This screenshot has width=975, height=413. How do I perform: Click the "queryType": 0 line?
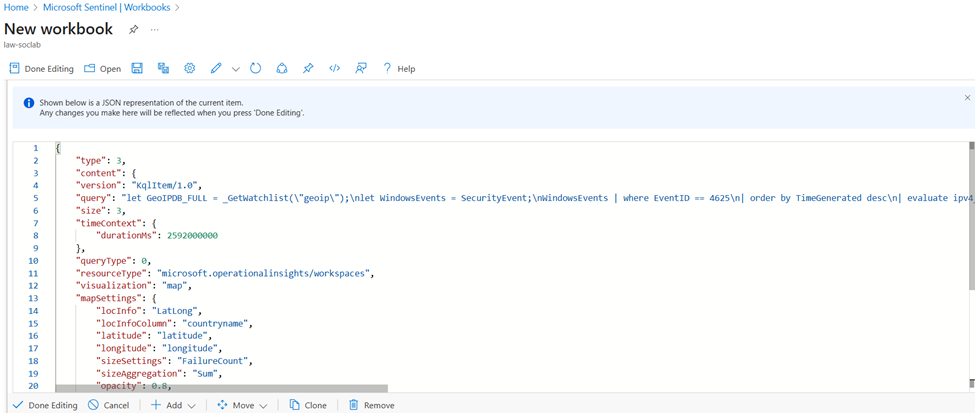113,261
